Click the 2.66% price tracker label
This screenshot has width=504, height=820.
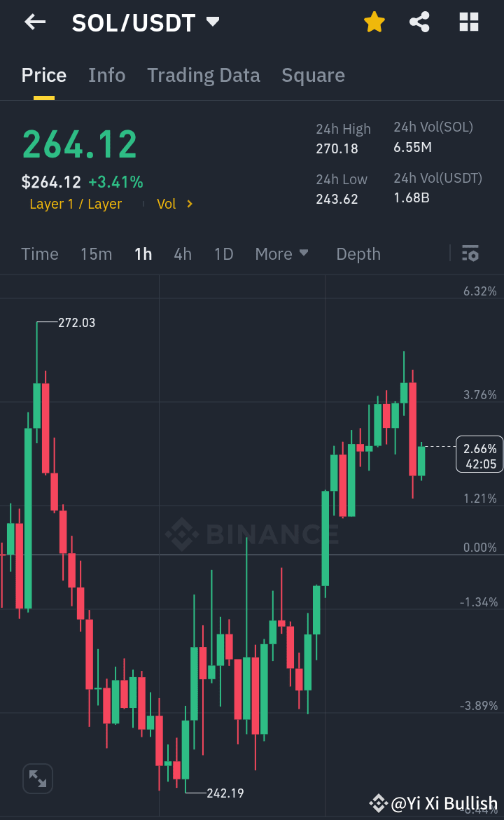(479, 453)
